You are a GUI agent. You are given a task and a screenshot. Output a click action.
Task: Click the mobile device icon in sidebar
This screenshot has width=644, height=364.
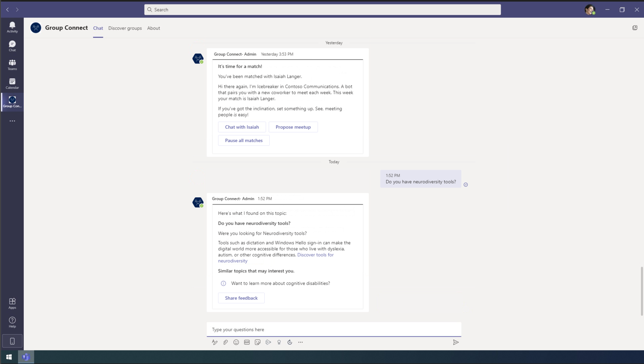(12, 341)
